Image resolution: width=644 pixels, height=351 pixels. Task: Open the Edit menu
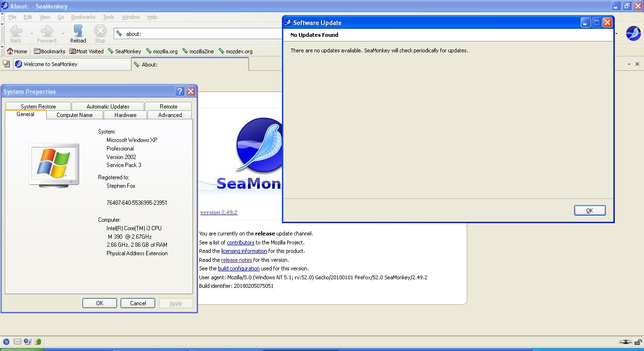coord(28,17)
